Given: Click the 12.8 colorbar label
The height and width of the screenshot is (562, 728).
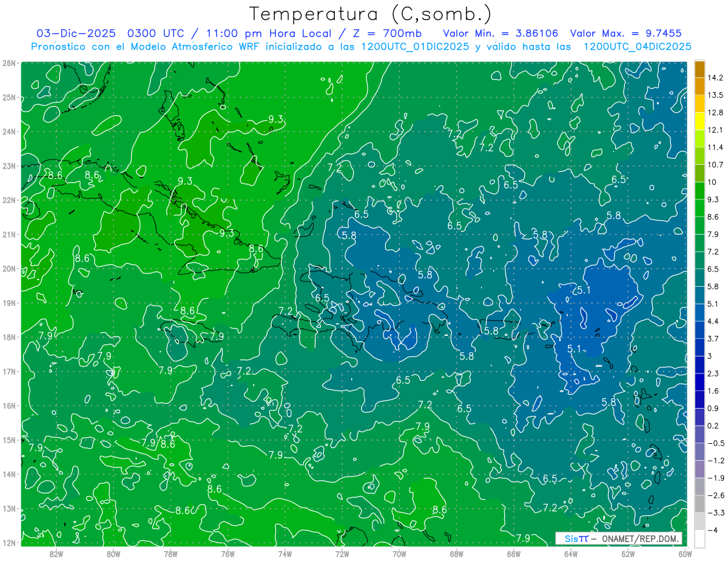Looking at the screenshot, I should [715, 113].
